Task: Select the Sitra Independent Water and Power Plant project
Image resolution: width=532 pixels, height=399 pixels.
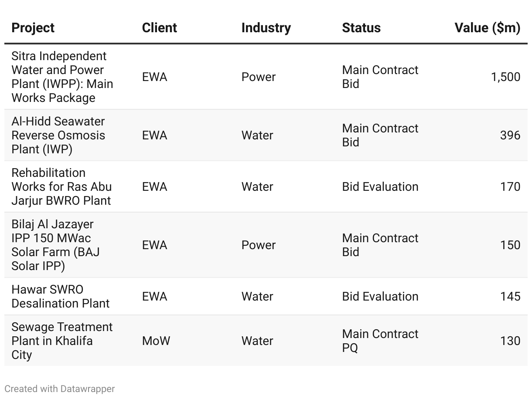Action: point(62,77)
